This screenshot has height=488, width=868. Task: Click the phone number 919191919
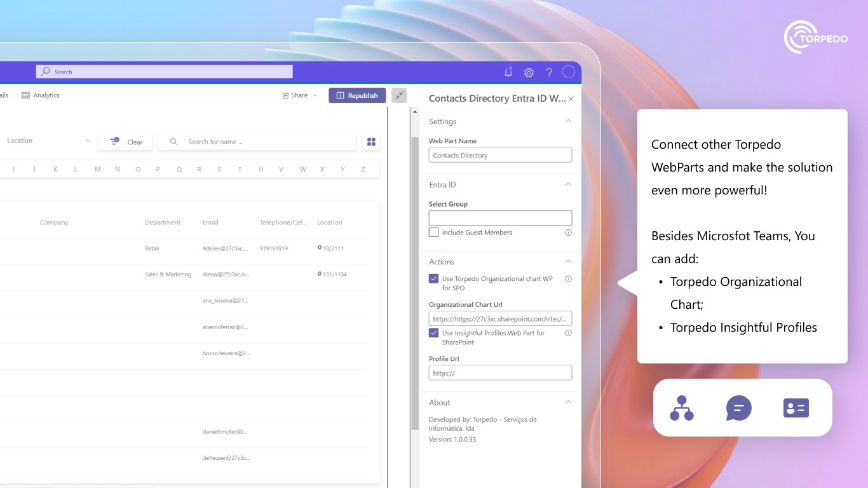click(x=274, y=248)
